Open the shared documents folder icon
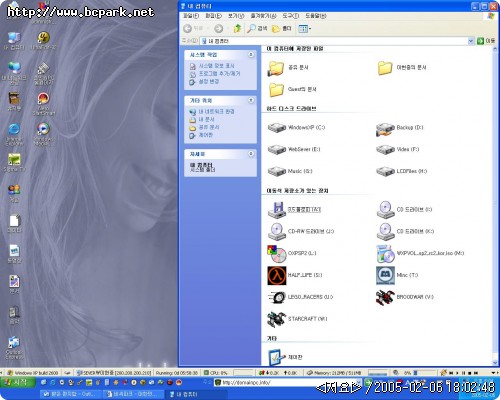 pos(276,68)
